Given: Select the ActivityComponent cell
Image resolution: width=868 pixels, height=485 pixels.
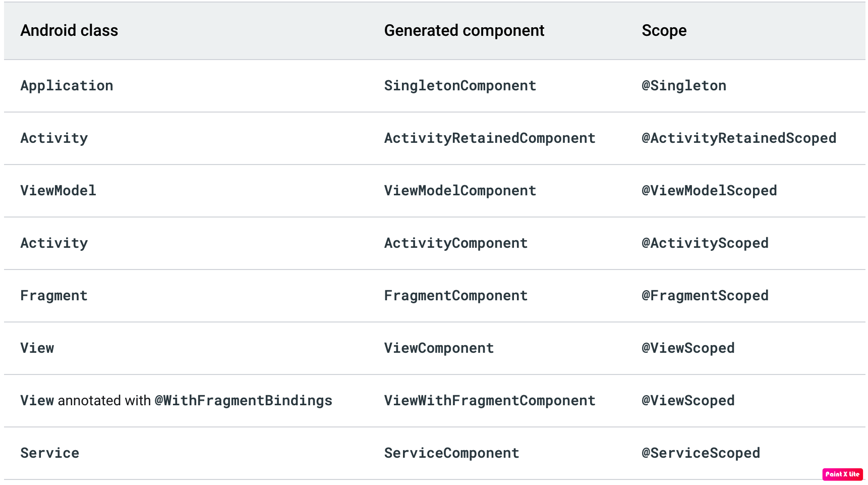Looking at the screenshot, I should [456, 243].
